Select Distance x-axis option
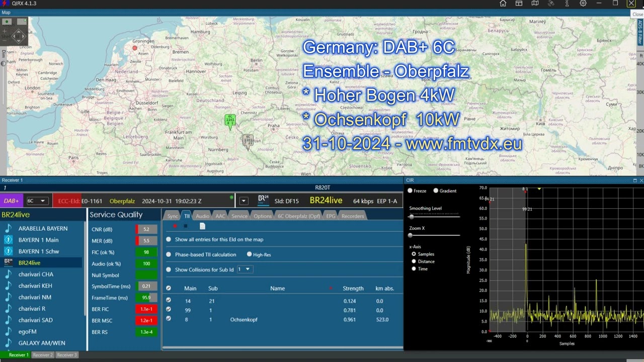This screenshot has width=644, height=362. (414, 261)
